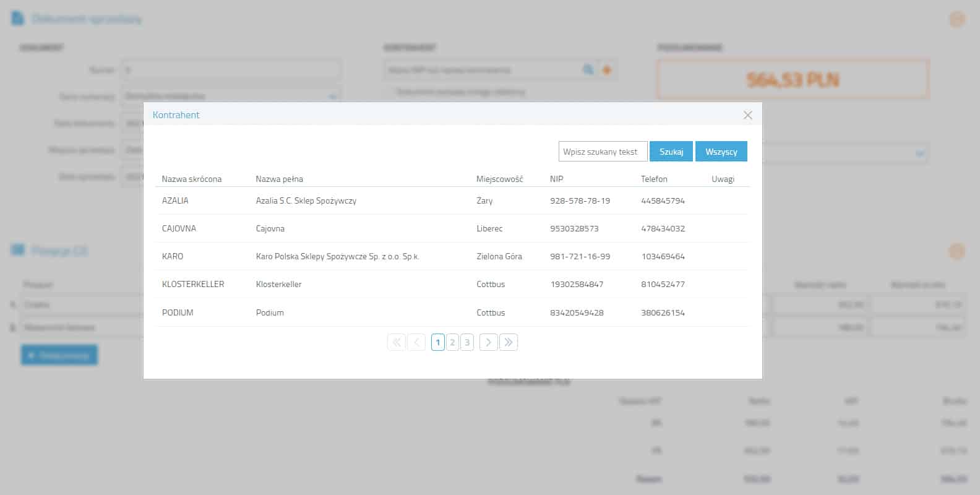Click the magnifier search icon in background contractor field
The width and height of the screenshot is (980, 495).
click(588, 70)
